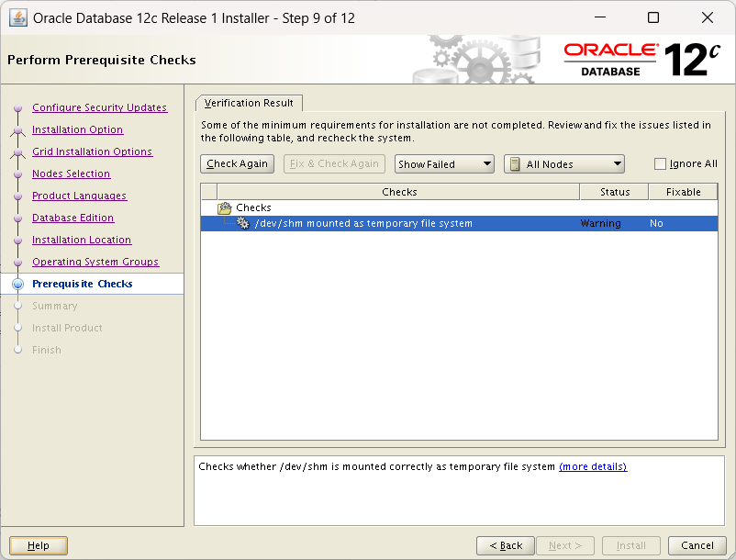Click the Configure Security Updates step bullet
Image resolution: width=736 pixels, height=560 pixels.
(x=17, y=108)
